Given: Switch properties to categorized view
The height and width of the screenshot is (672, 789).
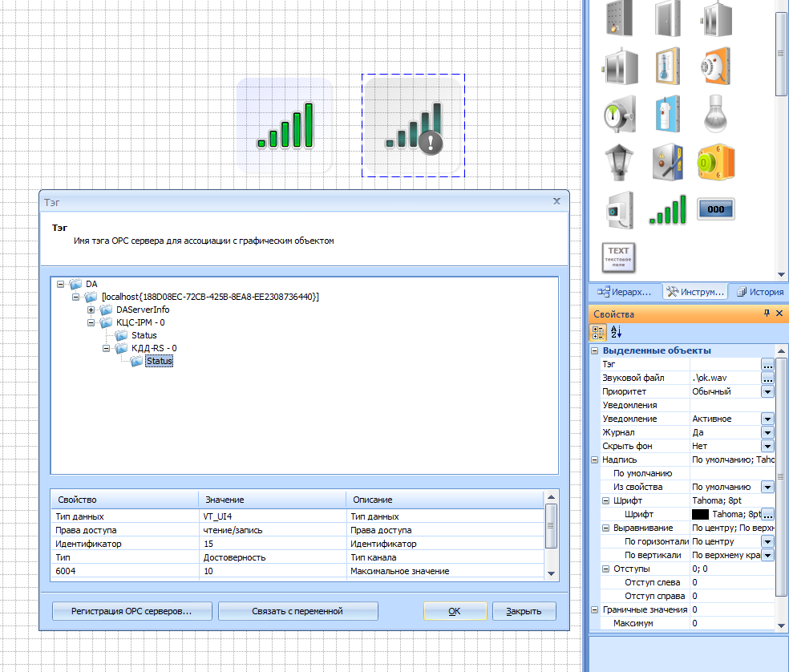Looking at the screenshot, I should tap(598, 332).
